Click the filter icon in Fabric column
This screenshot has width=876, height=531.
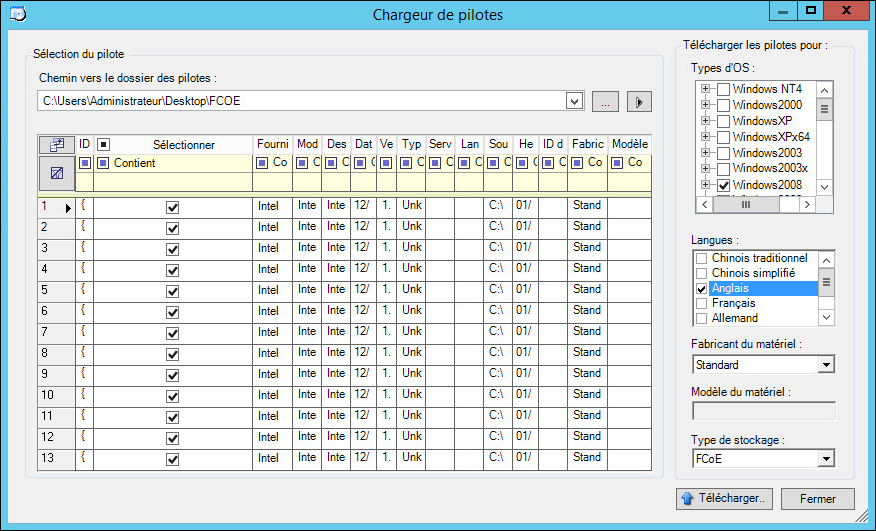pyautogui.click(x=578, y=162)
